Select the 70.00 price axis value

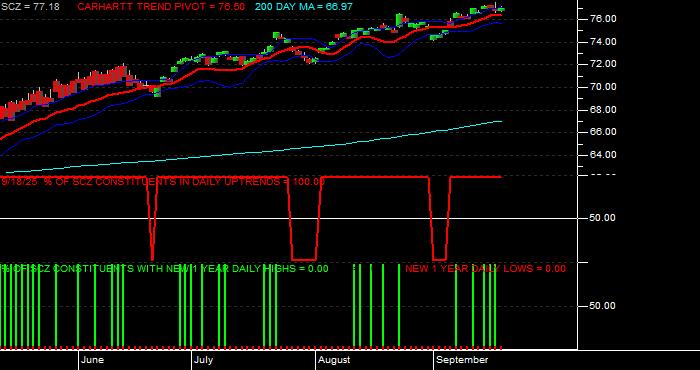coord(604,87)
